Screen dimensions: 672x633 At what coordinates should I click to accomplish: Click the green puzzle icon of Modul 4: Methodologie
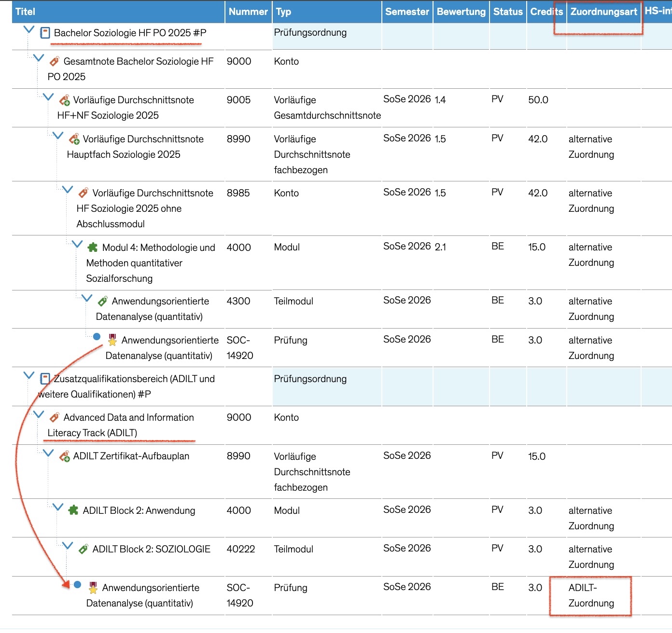coord(93,248)
